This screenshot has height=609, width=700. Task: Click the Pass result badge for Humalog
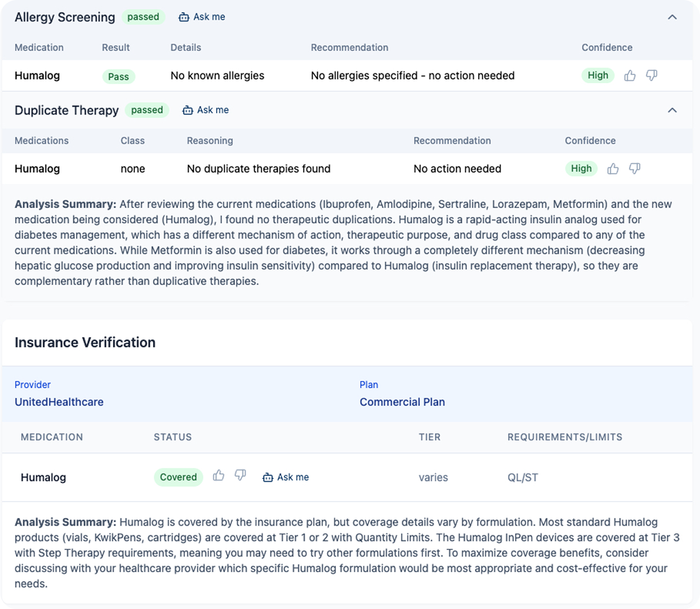coord(119,77)
